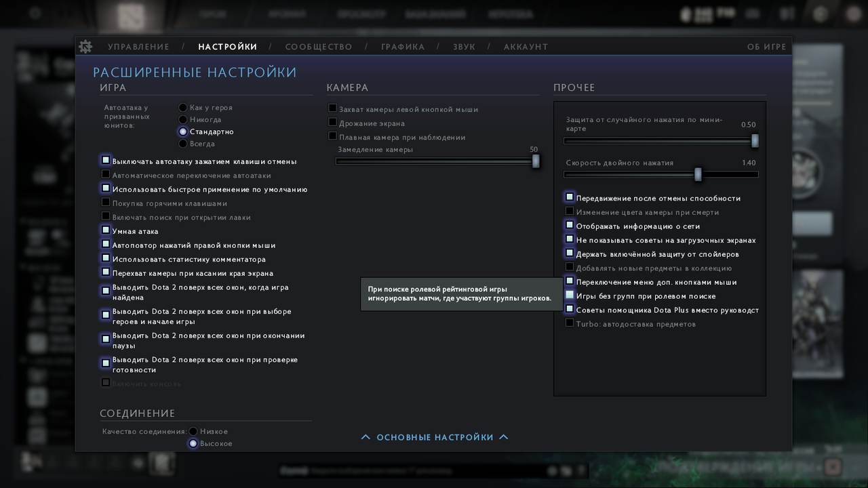Select 'Высокое' connection quality
Screen dimensions: 868x488
[193, 444]
